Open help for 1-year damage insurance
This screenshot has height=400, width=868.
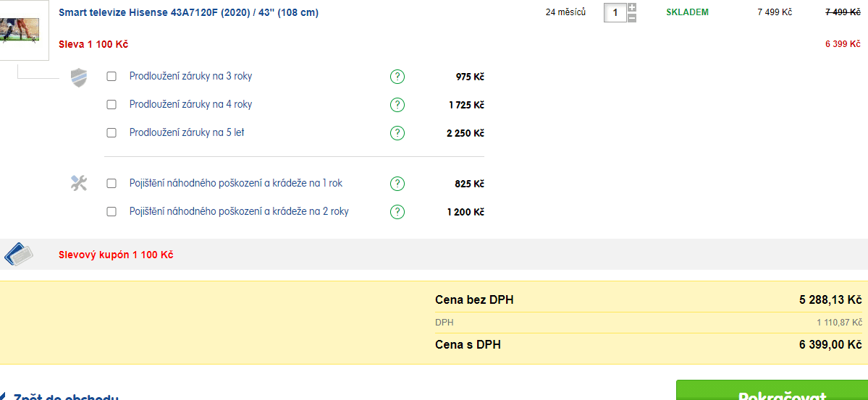point(397,184)
